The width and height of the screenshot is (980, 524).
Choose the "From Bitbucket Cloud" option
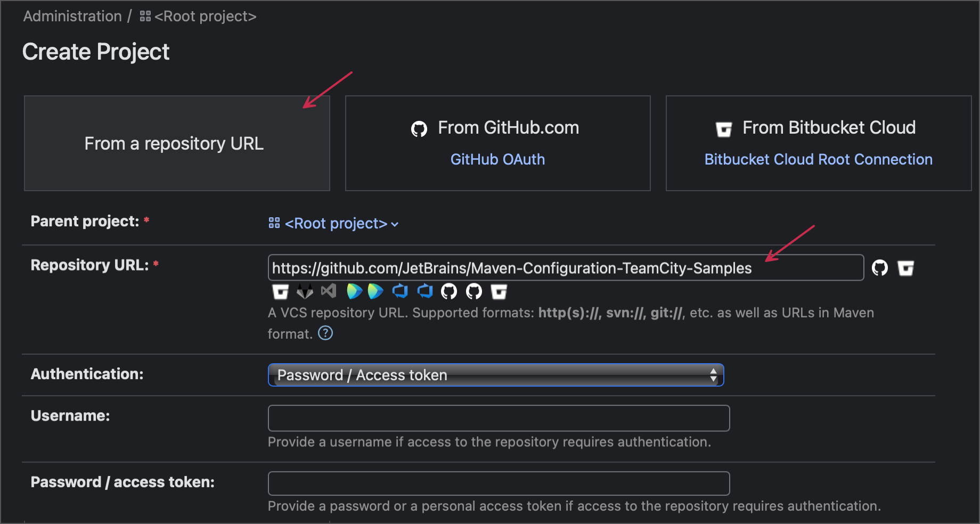point(828,128)
